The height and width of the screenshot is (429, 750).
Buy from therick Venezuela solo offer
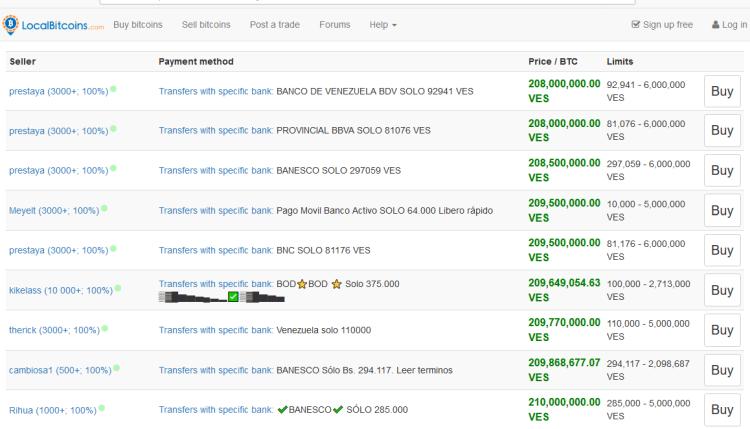pos(722,330)
